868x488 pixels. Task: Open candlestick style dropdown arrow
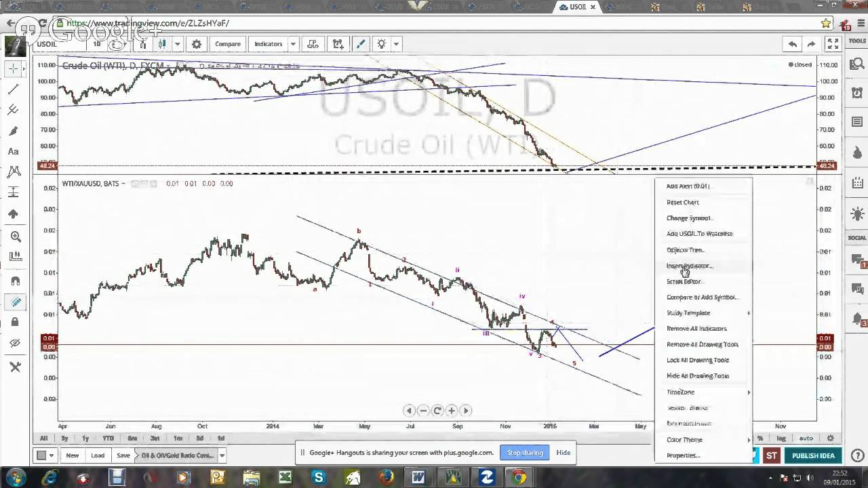[x=177, y=44]
